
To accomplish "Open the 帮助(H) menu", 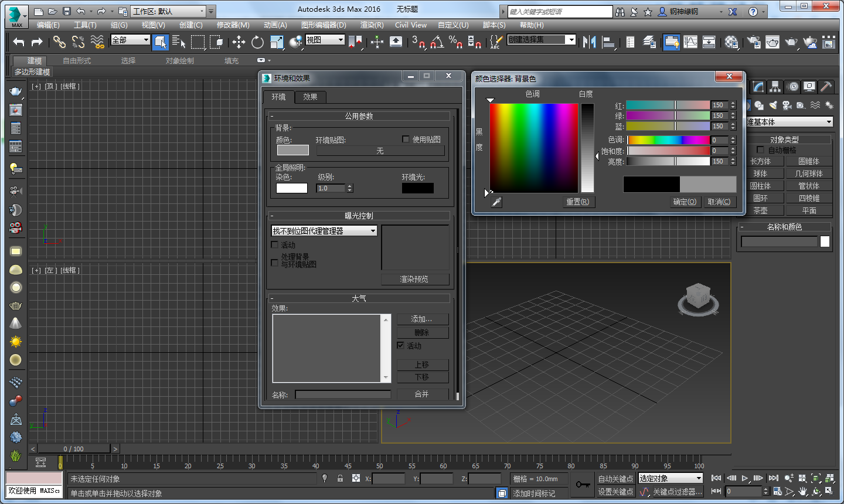I will pyautogui.click(x=532, y=25).
